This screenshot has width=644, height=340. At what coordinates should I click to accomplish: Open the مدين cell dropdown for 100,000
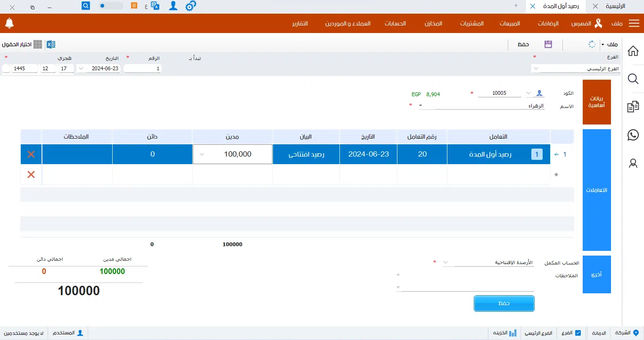point(202,154)
